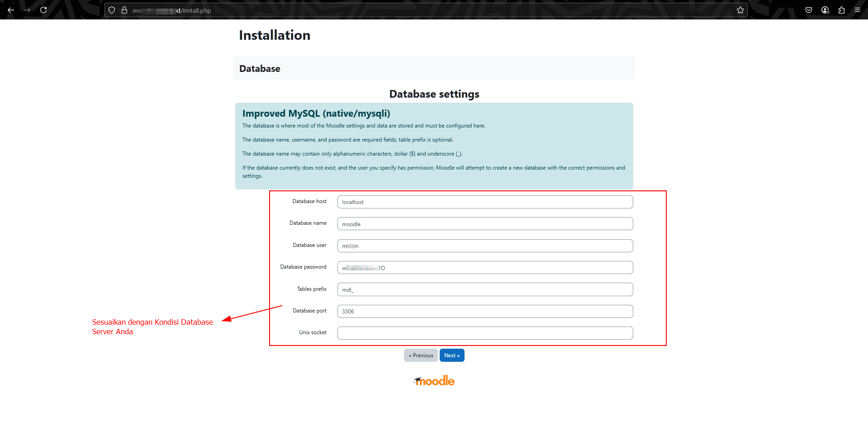
Task: Select the Unix socket field
Action: click(x=484, y=333)
